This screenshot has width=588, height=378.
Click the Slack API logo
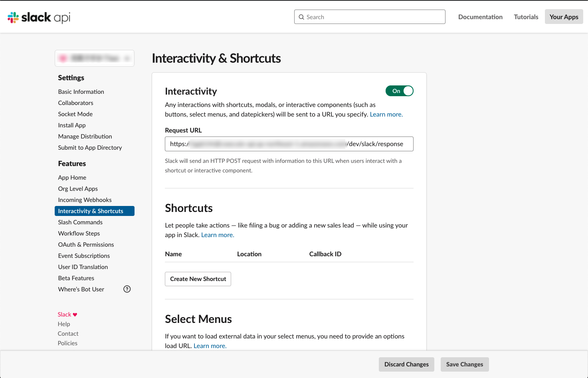click(38, 17)
